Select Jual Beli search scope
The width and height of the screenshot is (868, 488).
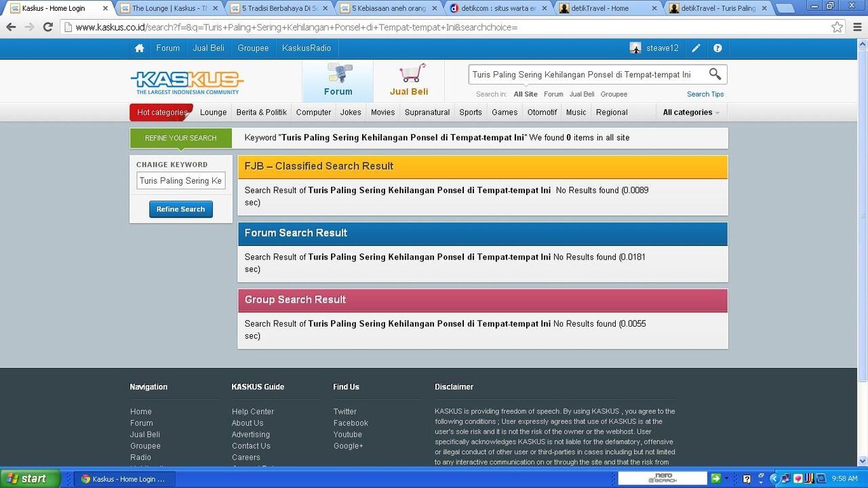coord(582,94)
